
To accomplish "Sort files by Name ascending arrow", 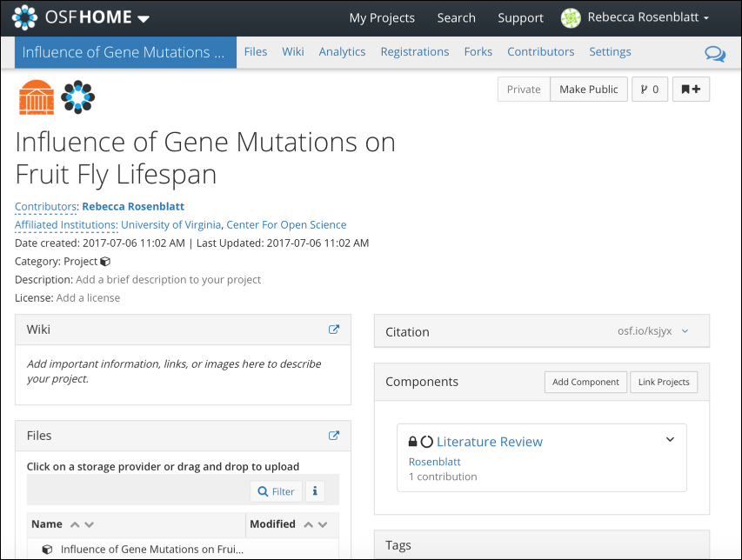I will [x=75, y=524].
